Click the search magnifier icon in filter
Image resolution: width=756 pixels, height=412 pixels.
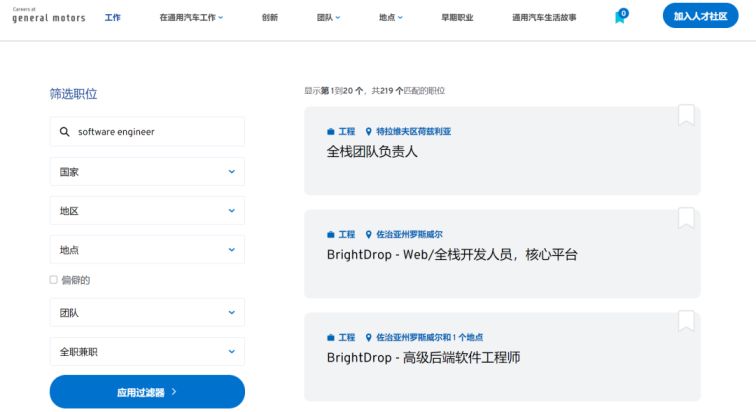coord(65,132)
